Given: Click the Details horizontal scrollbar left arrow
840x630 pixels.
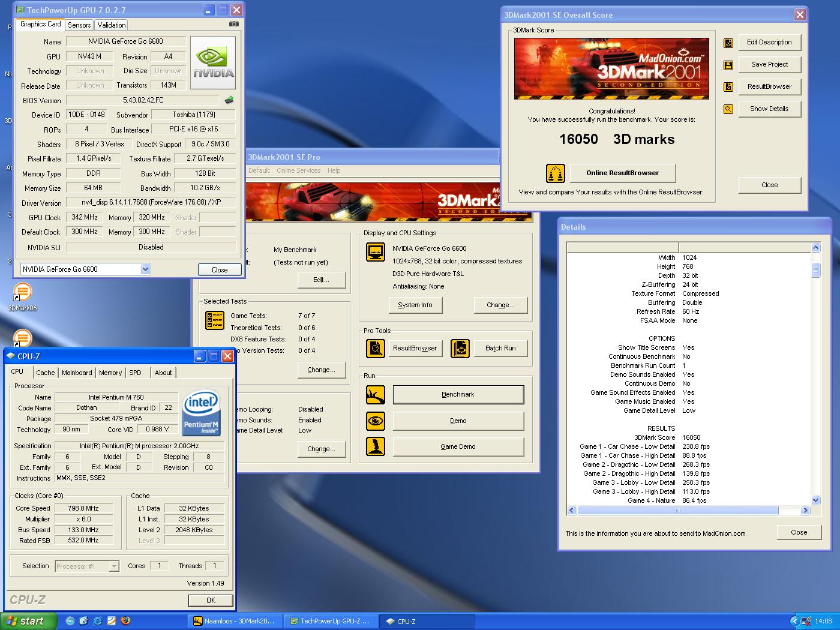Looking at the screenshot, I should [x=572, y=511].
